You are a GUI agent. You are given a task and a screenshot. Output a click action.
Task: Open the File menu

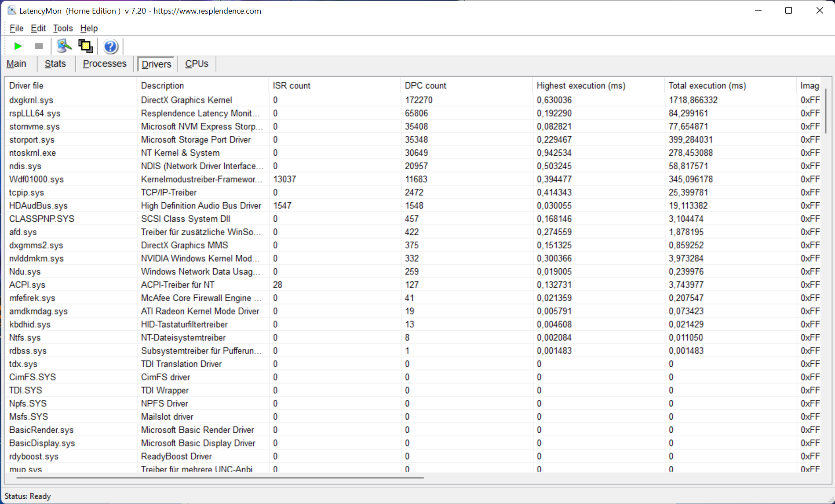16,28
